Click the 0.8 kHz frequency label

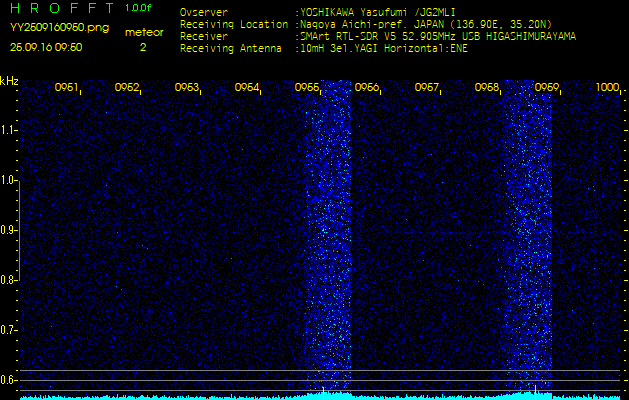(8, 280)
